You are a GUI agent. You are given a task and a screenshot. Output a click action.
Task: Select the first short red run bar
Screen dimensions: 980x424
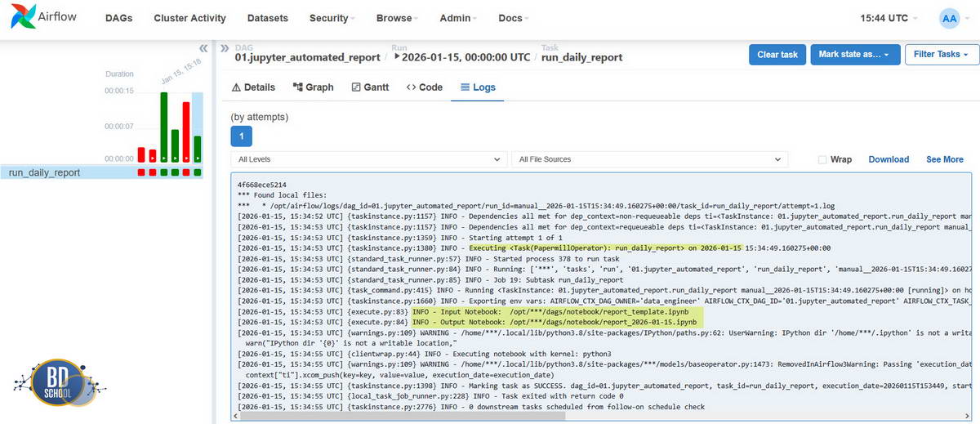[x=141, y=154]
